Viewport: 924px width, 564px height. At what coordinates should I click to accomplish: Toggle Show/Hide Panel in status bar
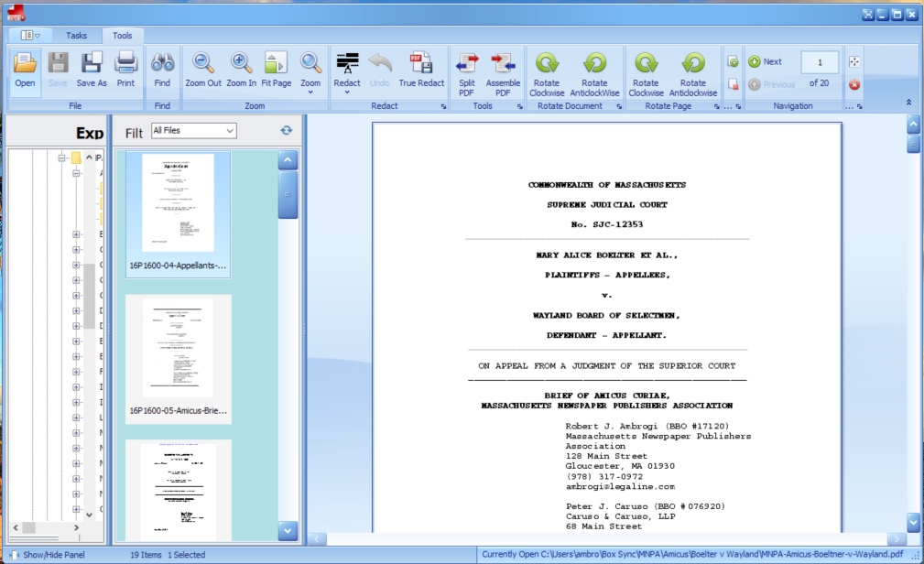tap(48, 555)
